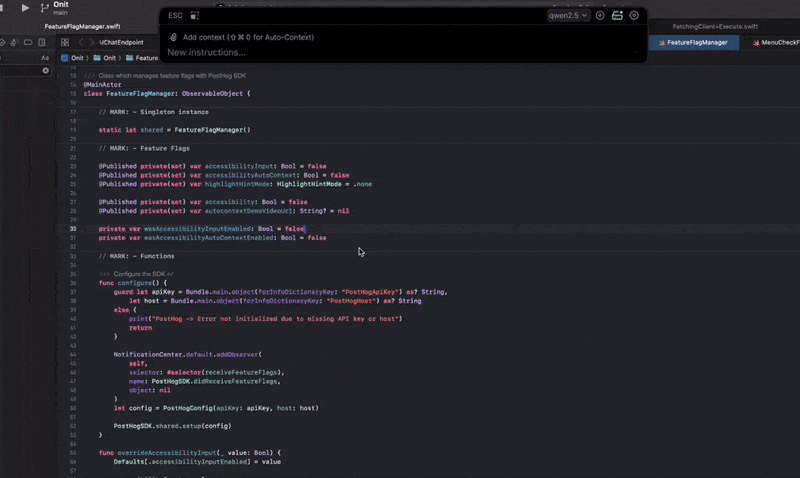Viewport: 800px width, 478px height.
Task: Click the wasAccessibilityAutoContextEnabled variable name
Action: (209, 238)
